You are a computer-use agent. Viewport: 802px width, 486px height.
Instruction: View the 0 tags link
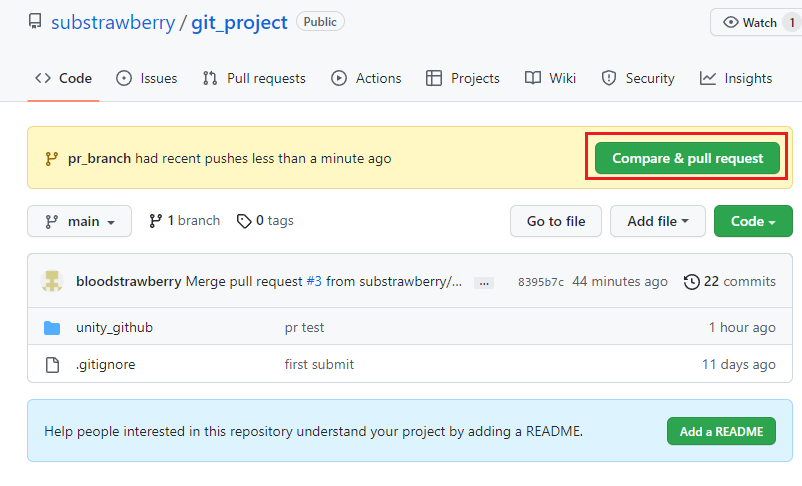coord(265,220)
